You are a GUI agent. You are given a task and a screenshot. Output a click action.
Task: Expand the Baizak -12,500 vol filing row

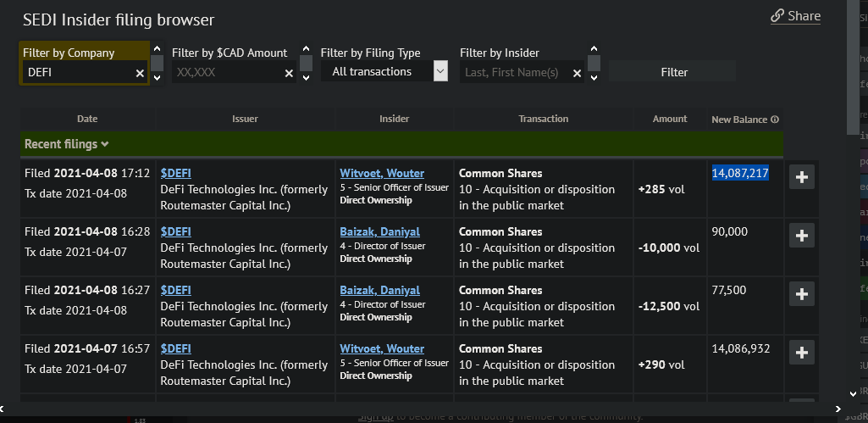[802, 294]
